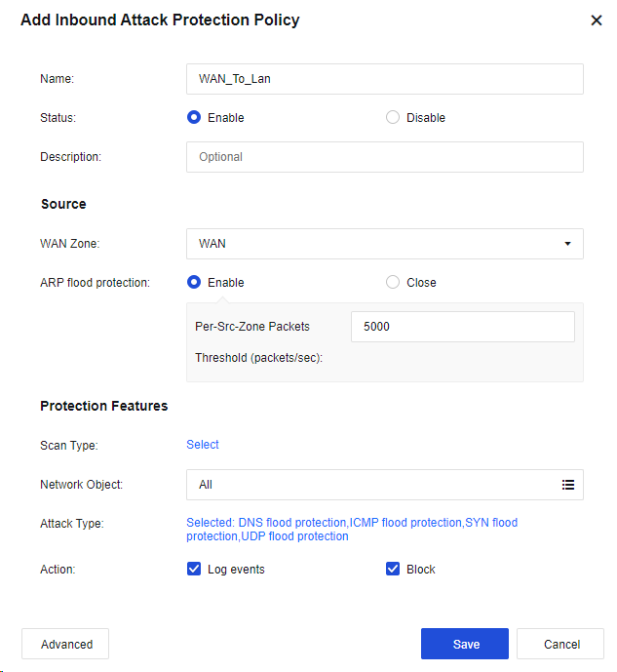
Task: Close the Add Inbound Attack Protection dialog
Action: click(x=597, y=20)
